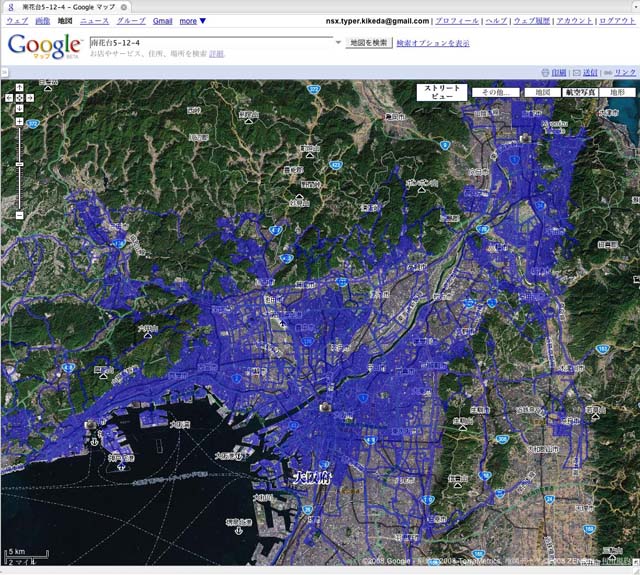
Task: Open the リンク link
Action: click(625, 73)
